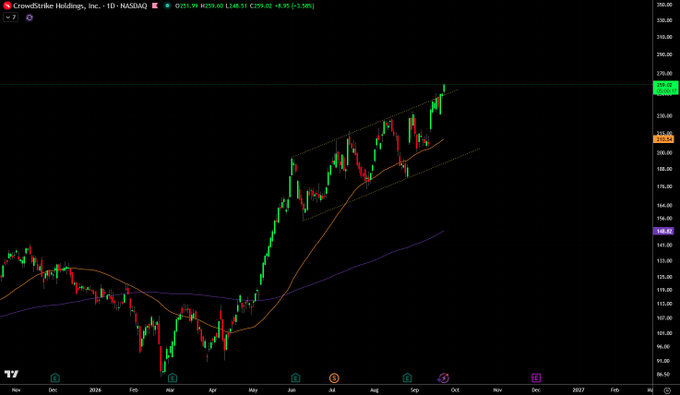
Task: Click 133.00 on the price axis
Action: click(x=664, y=261)
